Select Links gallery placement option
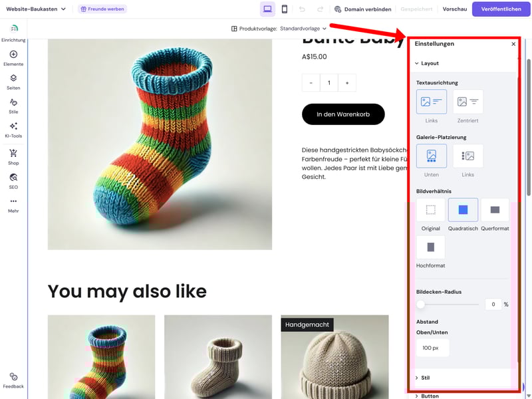The image size is (532, 399). (467, 156)
